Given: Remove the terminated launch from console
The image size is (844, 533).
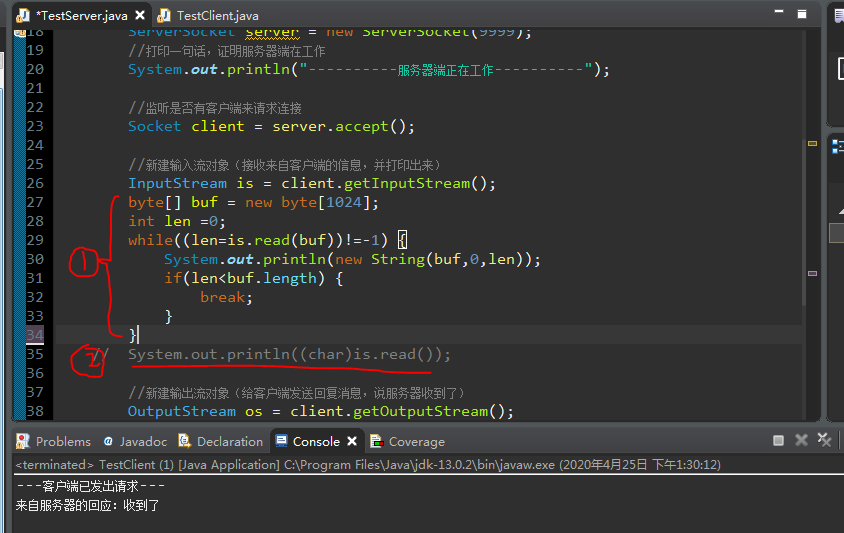Looking at the screenshot, I should [801, 440].
